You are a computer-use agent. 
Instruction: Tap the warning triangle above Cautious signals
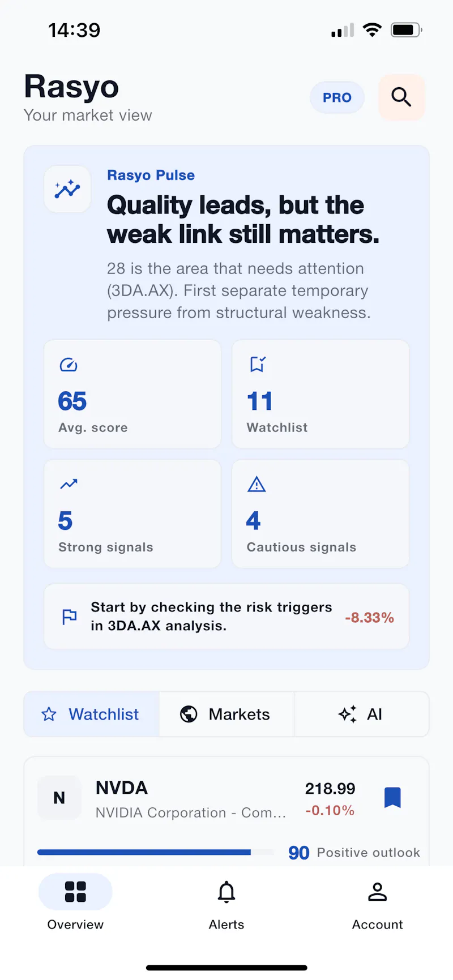tap(257, 485)
